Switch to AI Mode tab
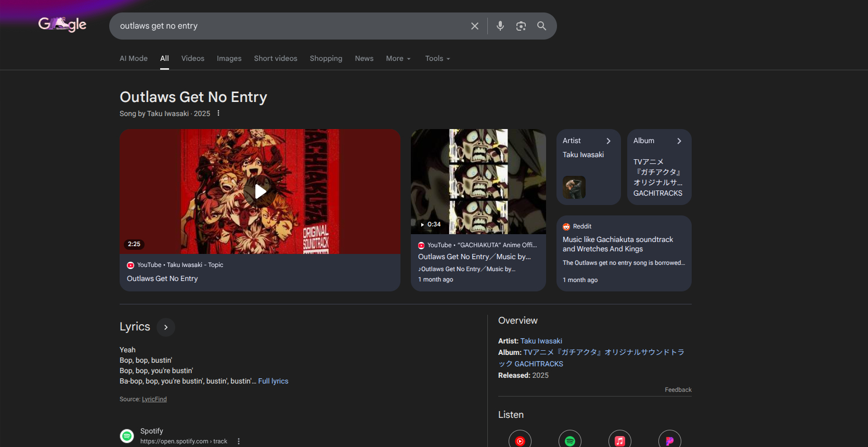868x447 pixels. point(134,58)
